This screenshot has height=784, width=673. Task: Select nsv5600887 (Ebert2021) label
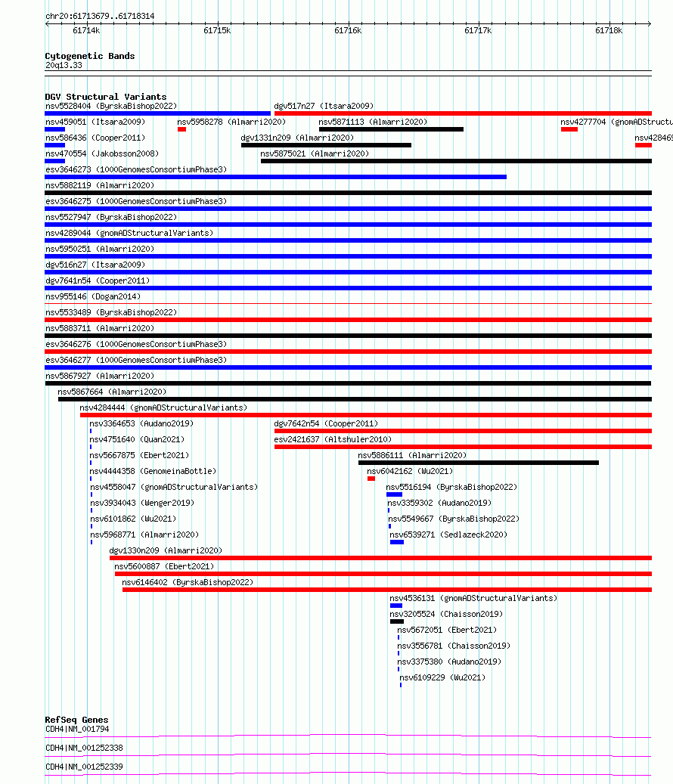coord(164,566)
